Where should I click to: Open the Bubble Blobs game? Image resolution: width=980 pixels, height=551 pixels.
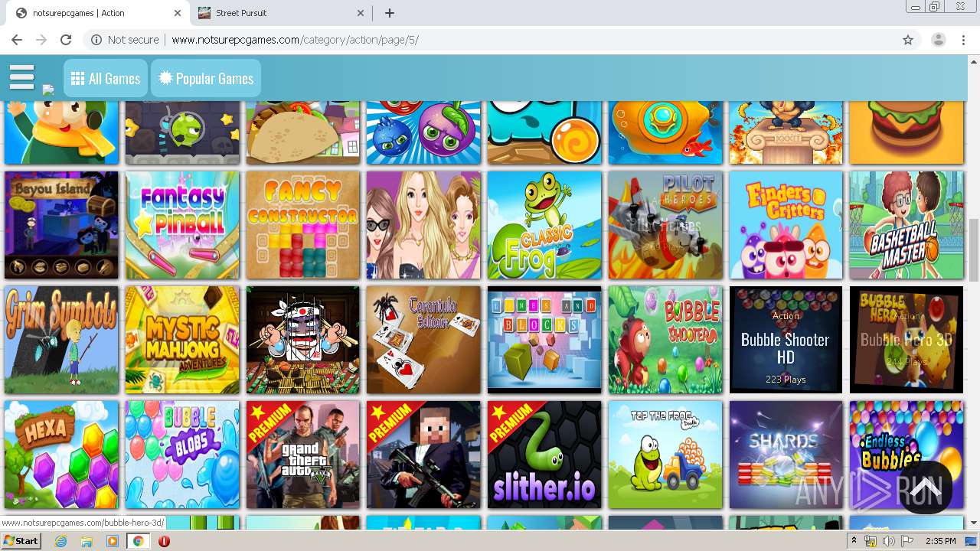pyautogui.click(x=182, y=455)
